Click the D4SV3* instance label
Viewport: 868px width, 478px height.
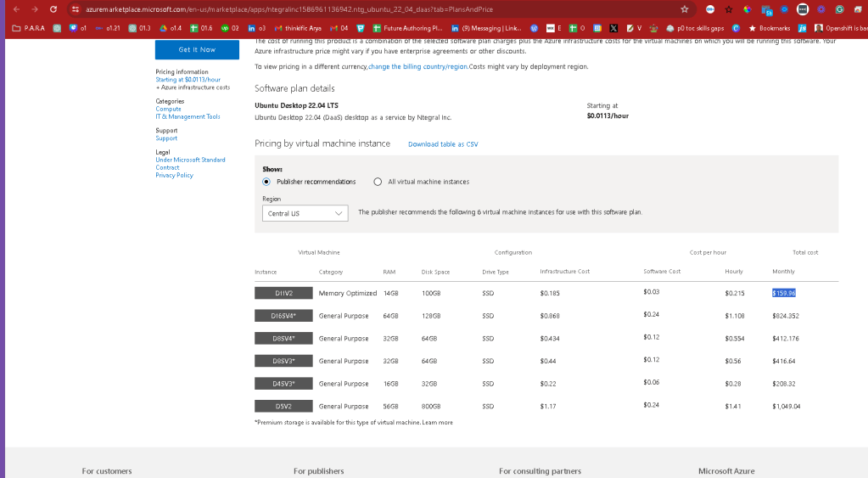[x=283, y=384]
